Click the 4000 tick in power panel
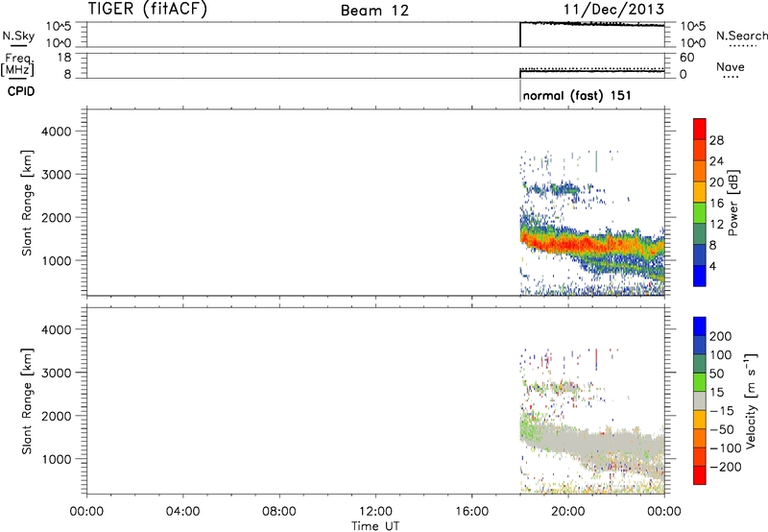Viewport: 768px width, 532px height. coord(57,132)
